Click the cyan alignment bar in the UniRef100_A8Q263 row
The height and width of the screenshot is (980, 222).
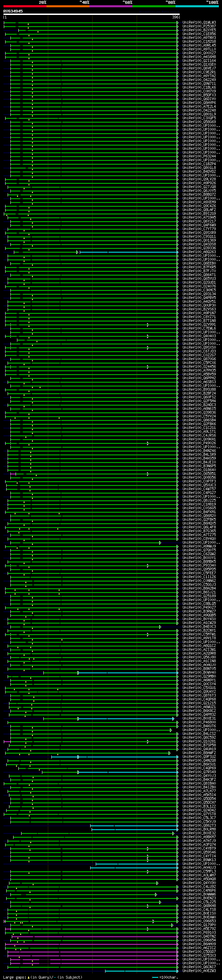[129, 252]
